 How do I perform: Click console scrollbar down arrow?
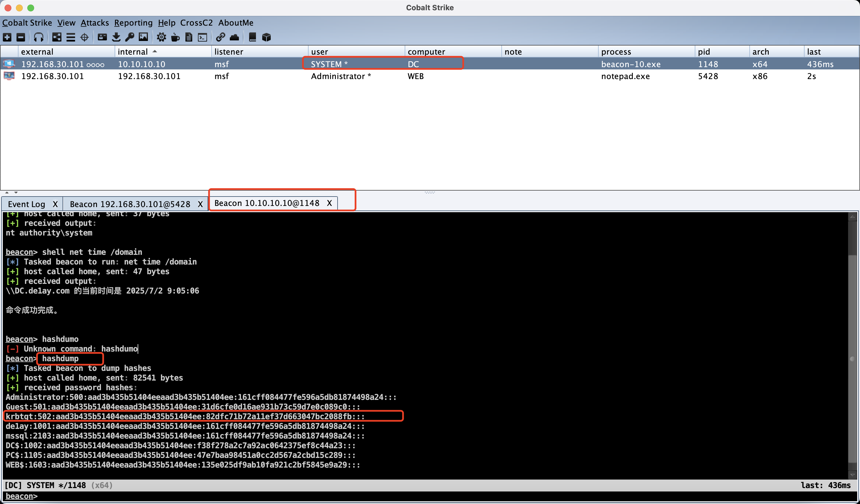852,475
